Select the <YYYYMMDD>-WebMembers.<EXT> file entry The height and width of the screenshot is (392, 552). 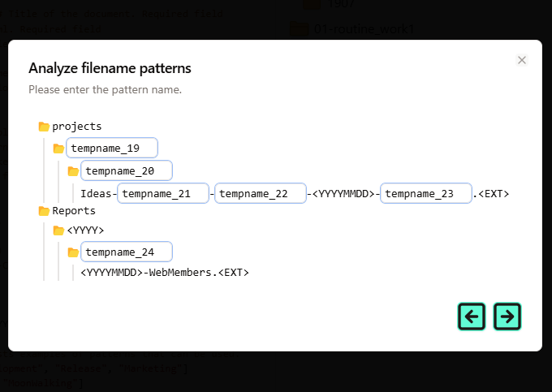click(165, 273)
